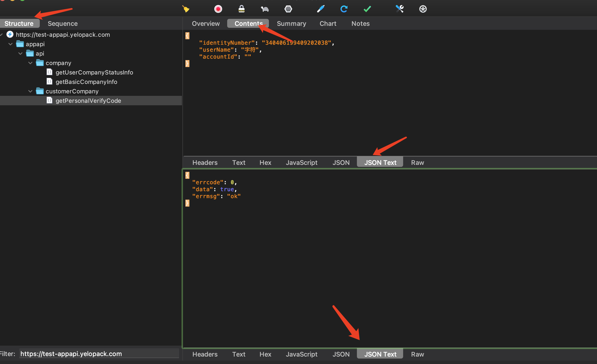Show request Raw tab
597x364 pixels.
(417, 163)
